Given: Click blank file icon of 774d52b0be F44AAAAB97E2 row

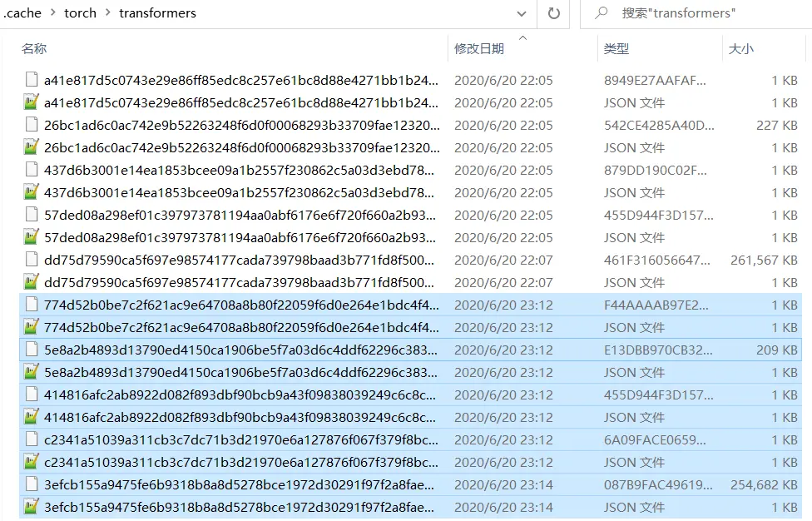Looking at the screenshot, I should 32,305.
